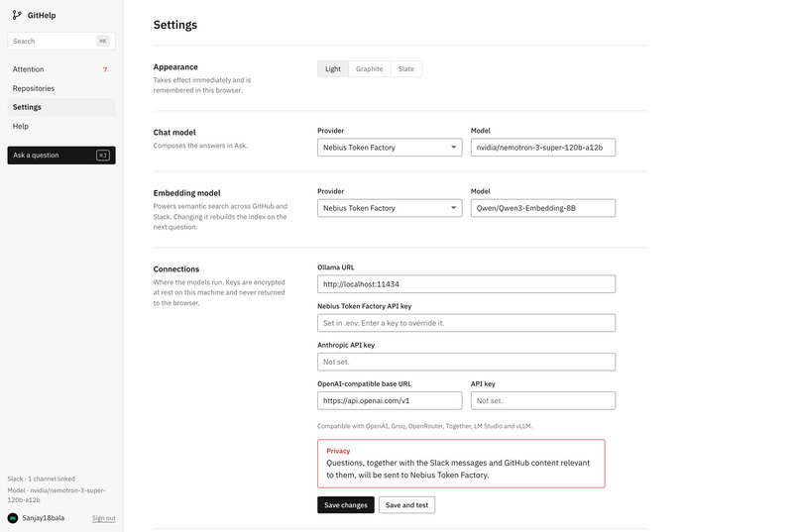Select the Slate appearance option
This screenshot has width=799, height=532.
(x=406, y=68)
